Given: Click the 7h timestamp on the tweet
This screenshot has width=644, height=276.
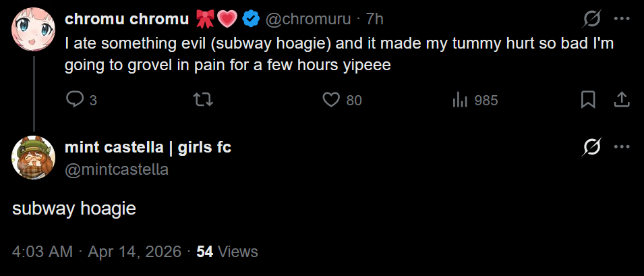Looking at the screenshot, I should tap(374, 19).
